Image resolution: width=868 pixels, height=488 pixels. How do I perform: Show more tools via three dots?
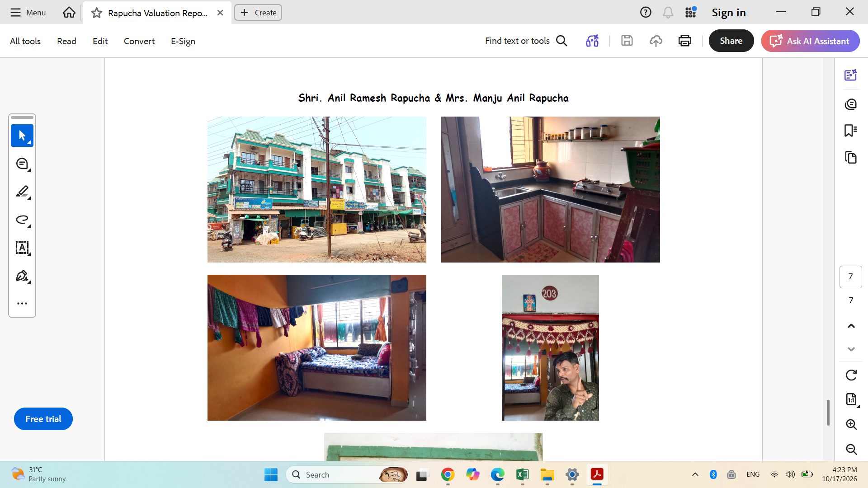pyautogui.click(x=22, y=304)
